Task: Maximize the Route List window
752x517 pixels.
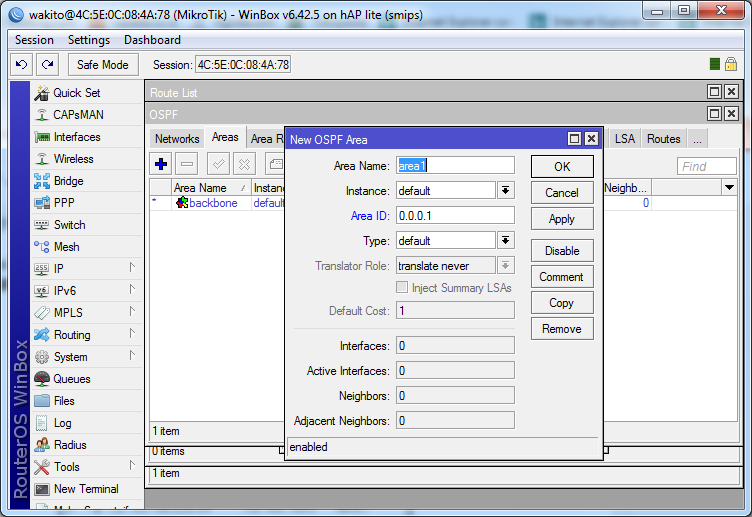Action: [x=714, y=92]
